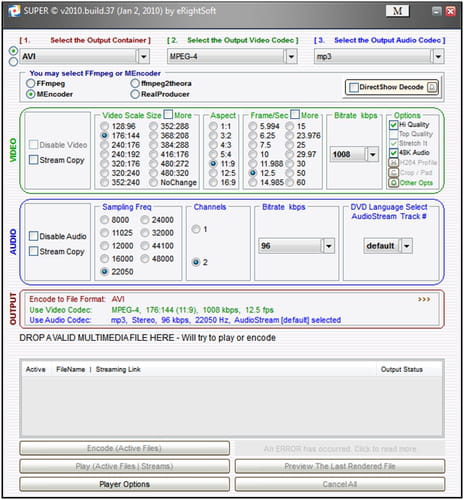
Task: Click the M button in title bar
Action: tap(397, 11)
